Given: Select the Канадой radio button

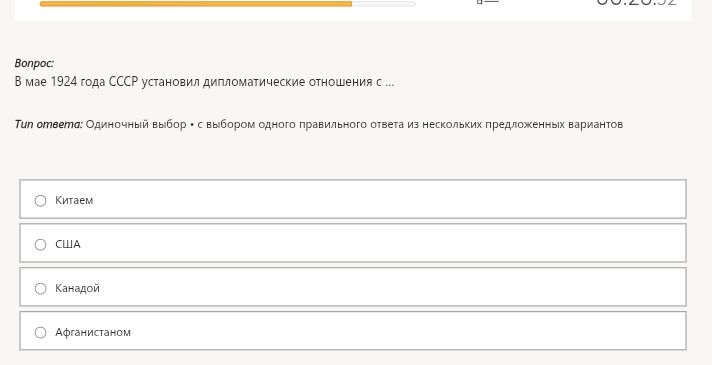Looking at the screenshot, I should coord(40,289).
